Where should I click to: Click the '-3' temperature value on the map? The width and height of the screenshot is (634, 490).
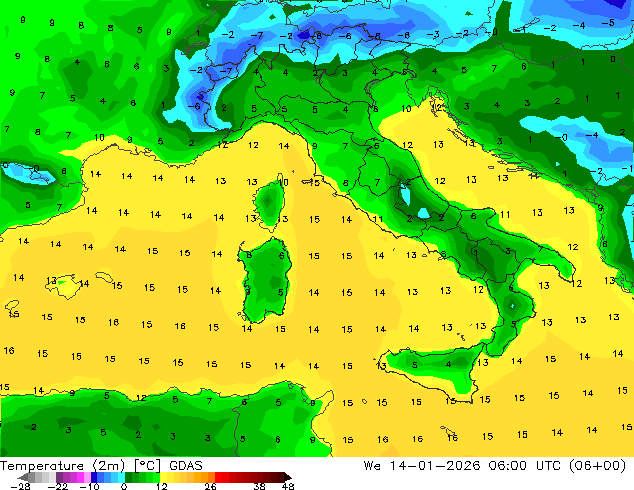point(433,34)
